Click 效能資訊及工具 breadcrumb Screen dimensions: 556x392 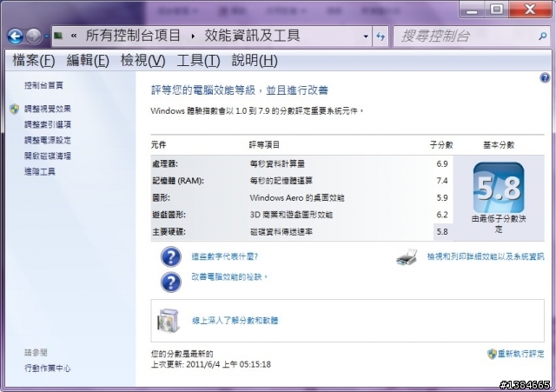tap(252, 36)
